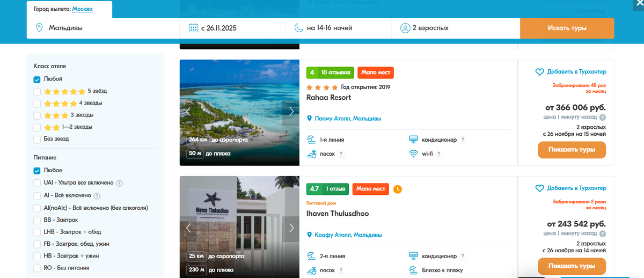
Task: Click Добавить в Турхантер on Rahaa card
Action: pyautogui.click(x=576, y=72)
